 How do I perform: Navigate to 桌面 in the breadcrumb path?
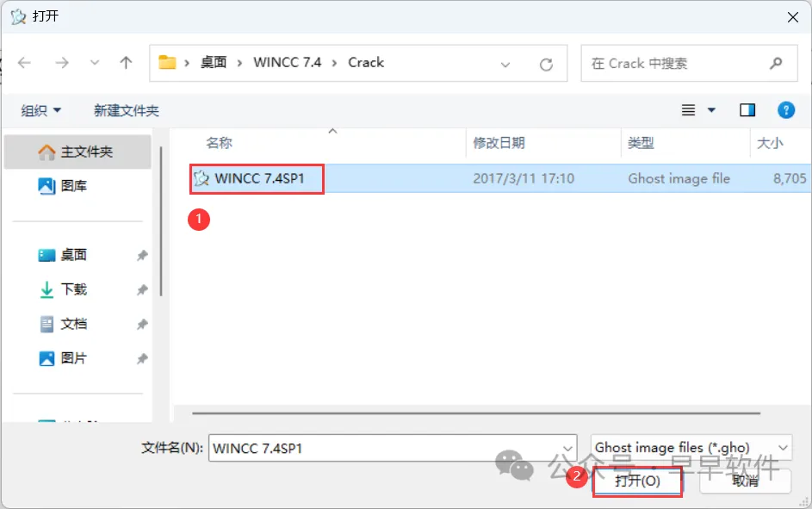coord(214,63)
